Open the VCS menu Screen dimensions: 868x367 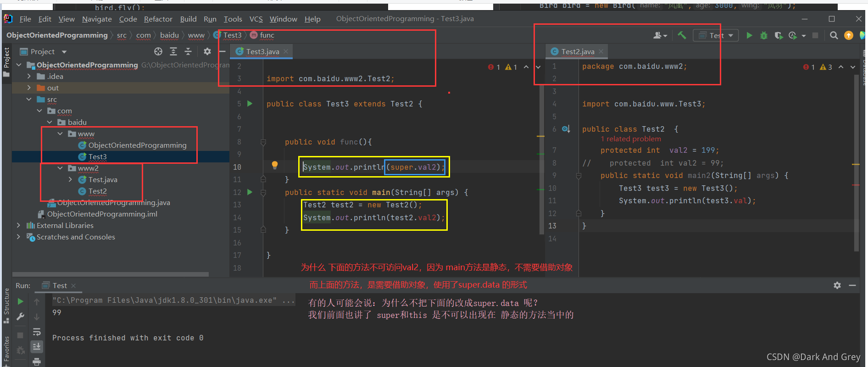coord(256,19)
